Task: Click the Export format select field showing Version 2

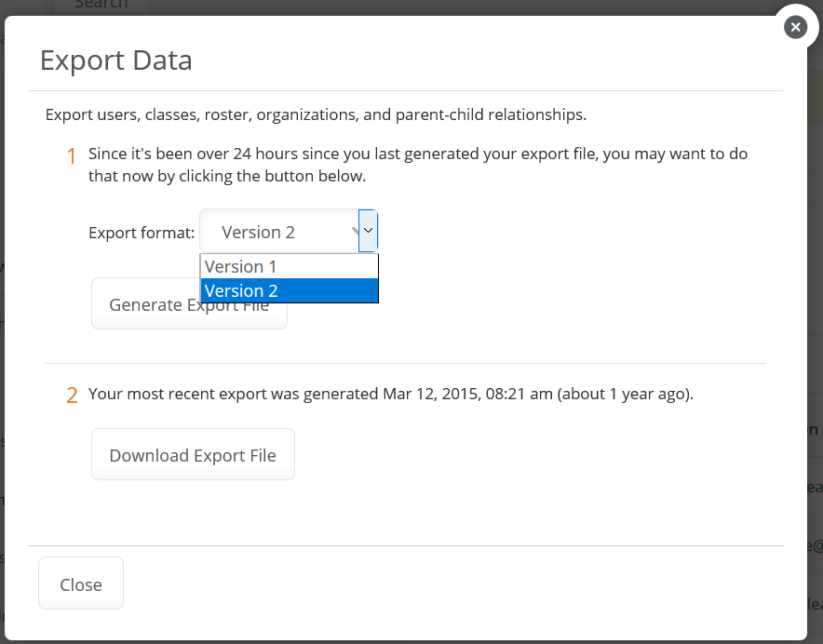Action: 289,231
